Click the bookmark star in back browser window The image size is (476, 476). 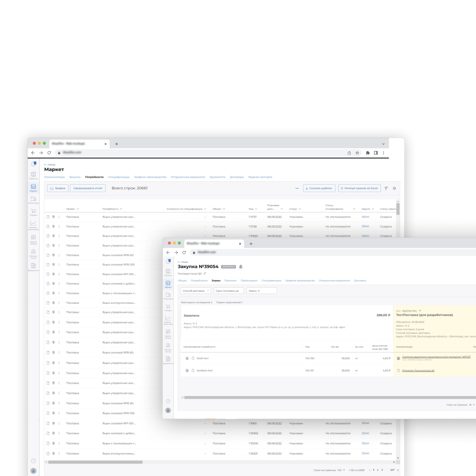357,153
